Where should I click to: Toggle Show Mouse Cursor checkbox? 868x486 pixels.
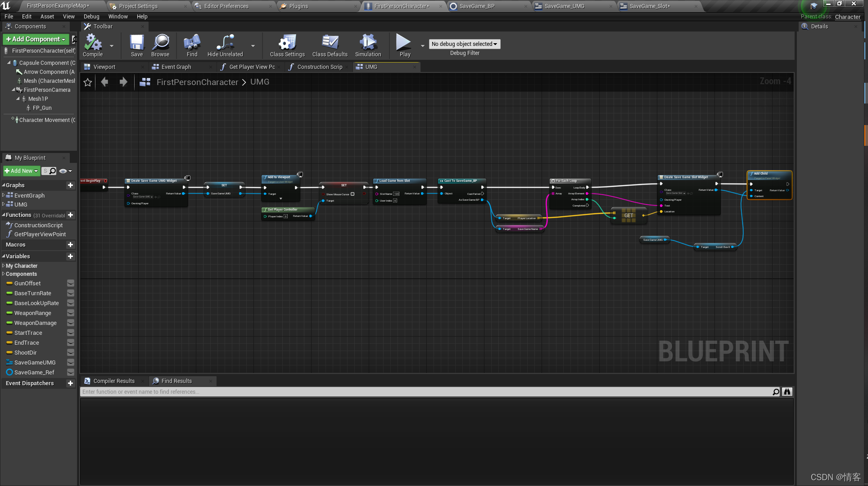tap(353, 194)
